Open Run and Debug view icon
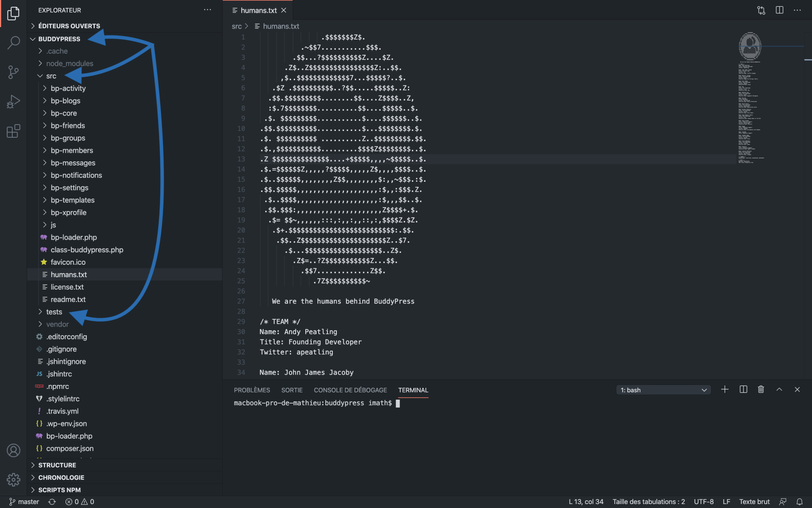This screenshot has height=508, width=812. pos(13,102)
